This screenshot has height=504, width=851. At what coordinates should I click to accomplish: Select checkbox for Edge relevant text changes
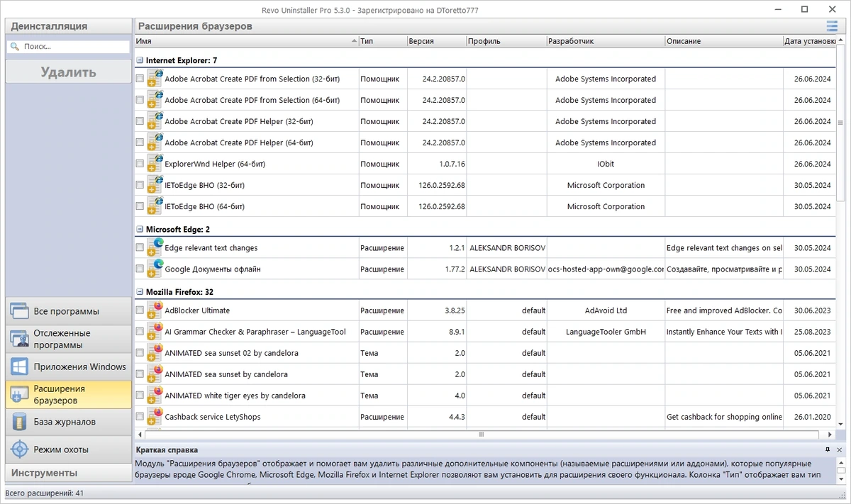click(x=140, y=248)
